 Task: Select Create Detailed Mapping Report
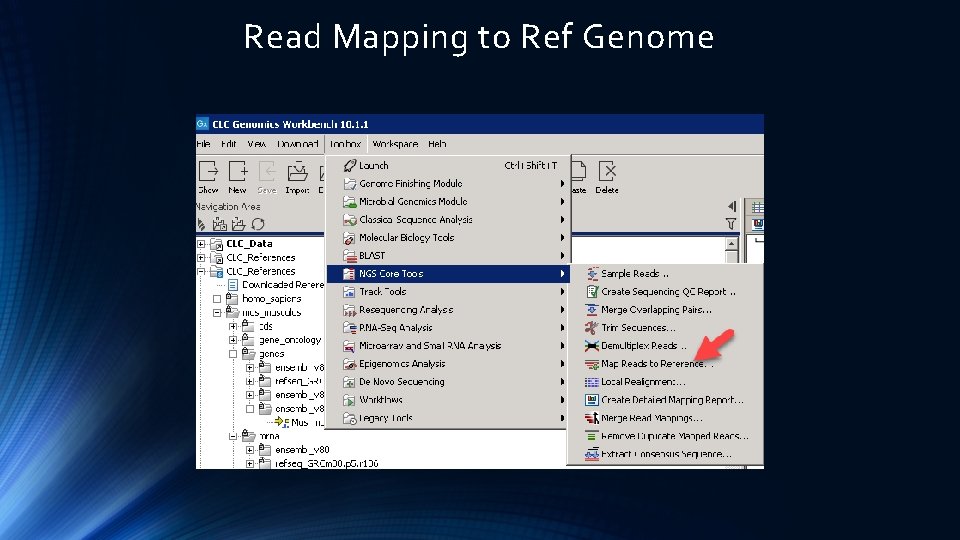pyautogui.click(x=666, y=400)
